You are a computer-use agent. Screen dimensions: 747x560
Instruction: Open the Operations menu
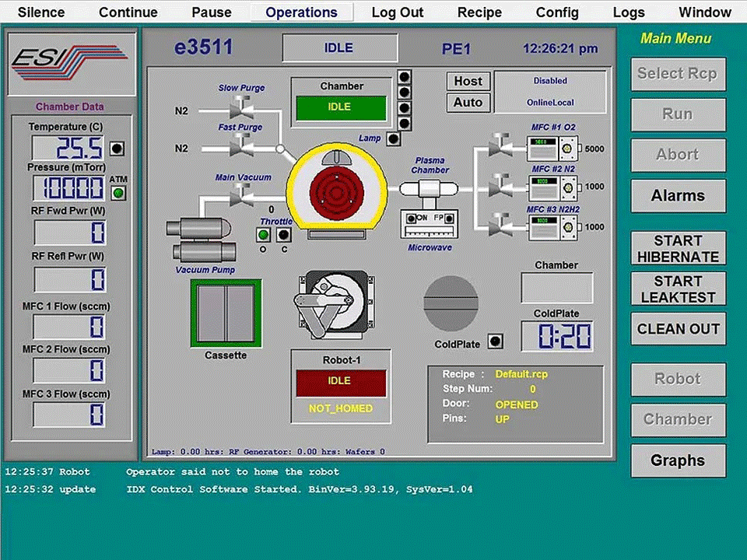tap(301, 12)
